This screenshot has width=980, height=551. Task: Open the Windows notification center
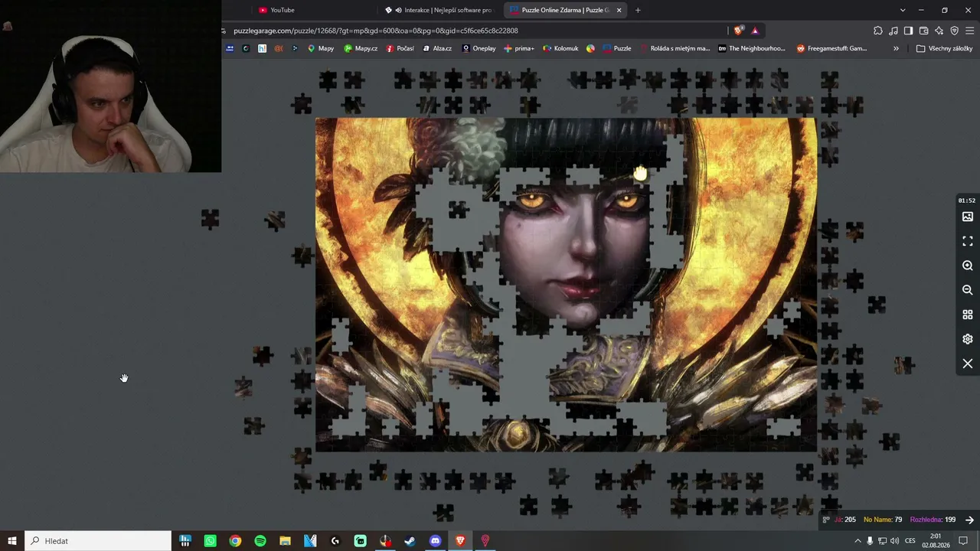point(964,541)
